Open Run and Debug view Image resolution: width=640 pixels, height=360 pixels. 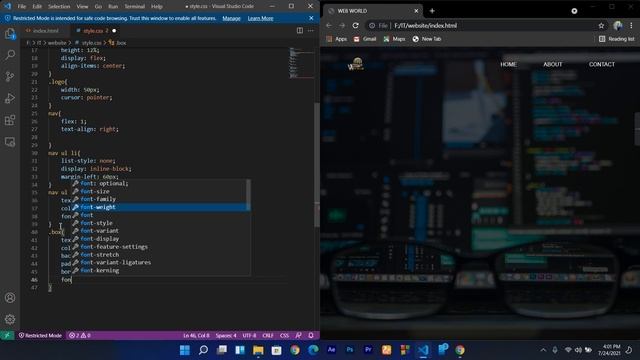pyautogui.click(x=10, y=98)
